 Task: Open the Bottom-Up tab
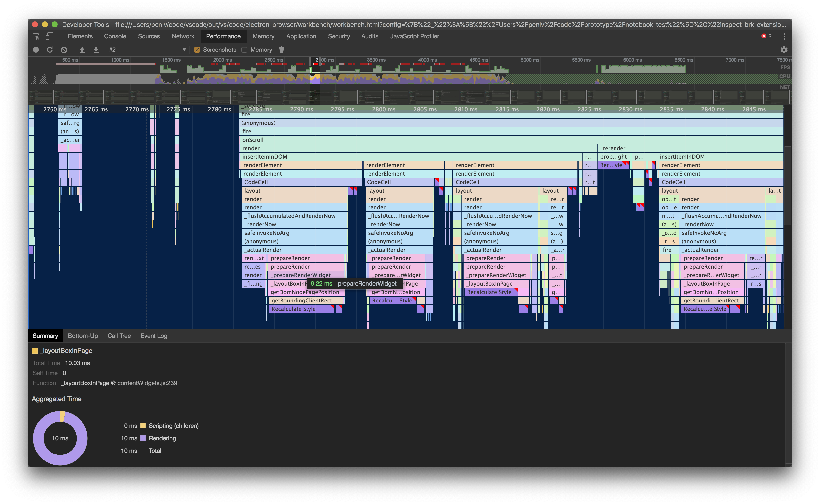pos(83,336)
